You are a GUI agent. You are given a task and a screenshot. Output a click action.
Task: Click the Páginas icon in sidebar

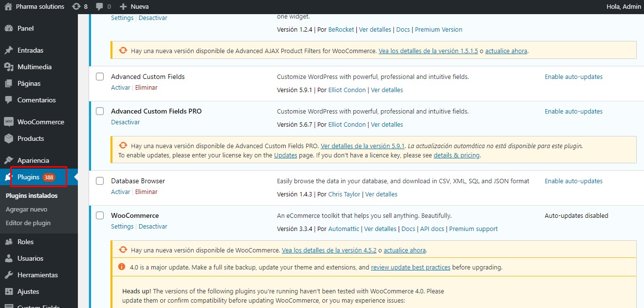[x=8, y=83]
